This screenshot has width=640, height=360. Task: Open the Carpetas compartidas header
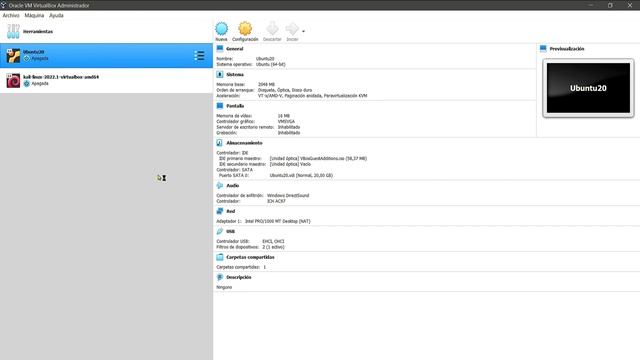click(x=250, y=257)
